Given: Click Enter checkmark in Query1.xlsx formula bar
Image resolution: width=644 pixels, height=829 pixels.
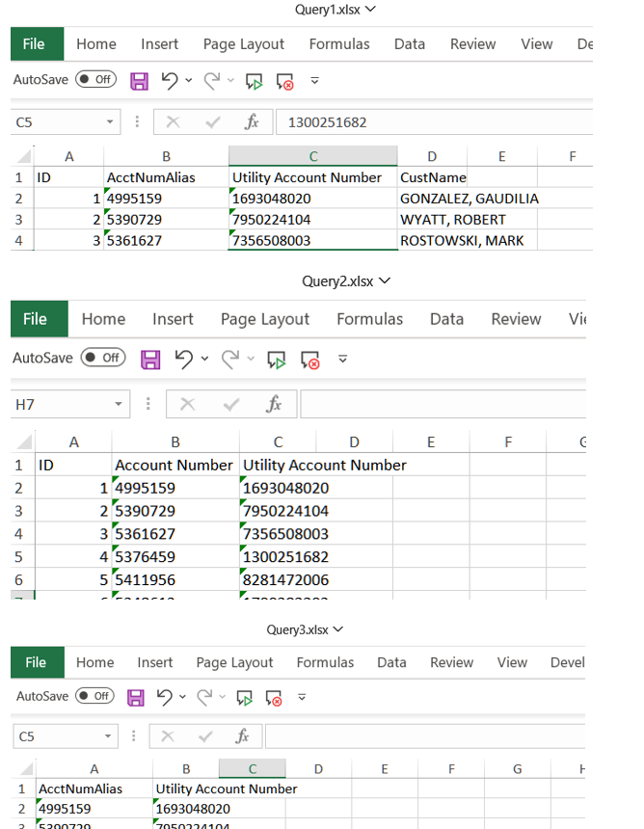Looking at the screenshot, I should tap(213, 122).
